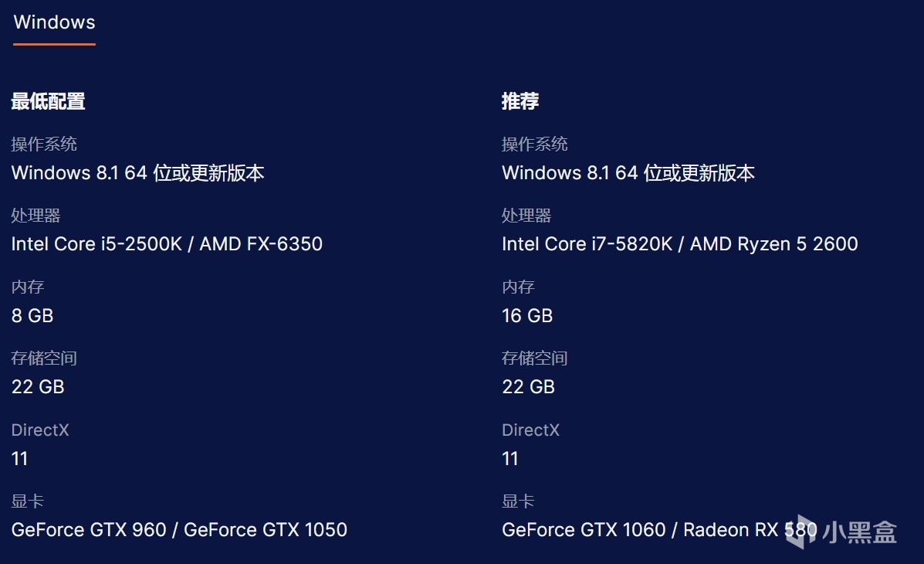
Task: Click the 16 GB memory value
Action: click(x=527, y=316)
